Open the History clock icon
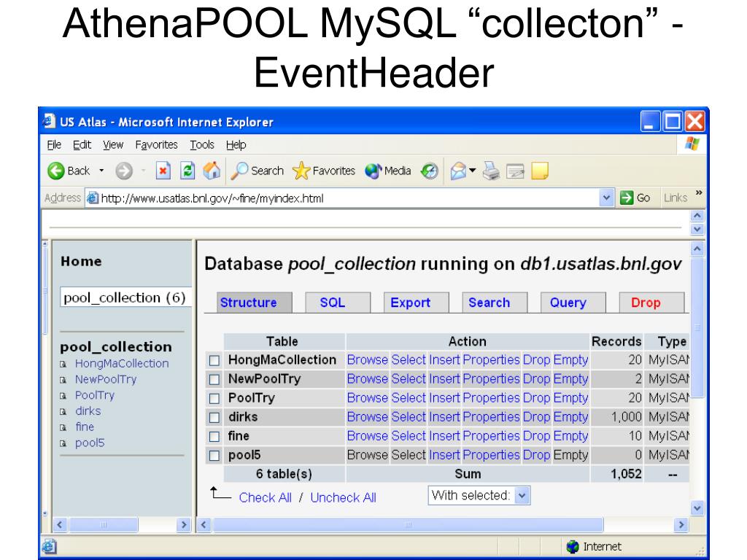The height and width of the screenshot is (560, 747). point(429,171)
